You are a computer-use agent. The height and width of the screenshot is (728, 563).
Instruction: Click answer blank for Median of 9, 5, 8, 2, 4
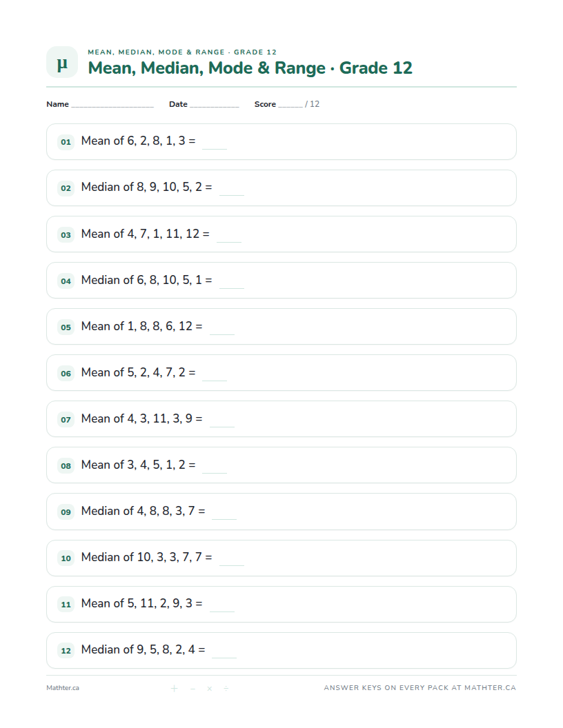pyautogui.click(x=224, y=657)
